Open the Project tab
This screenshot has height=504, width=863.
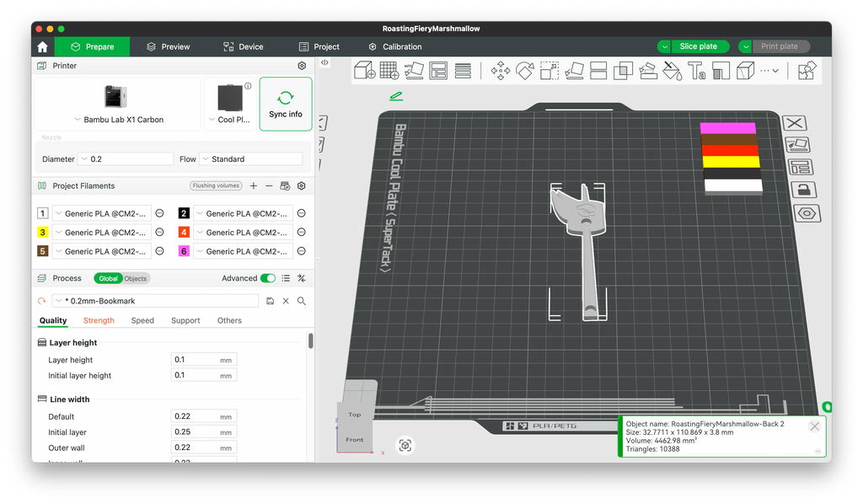[x=319, y=46]
